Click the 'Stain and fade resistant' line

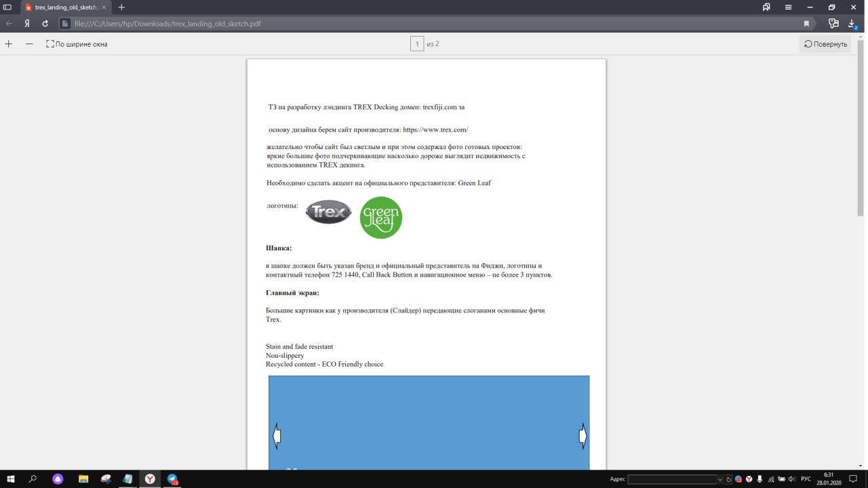click(299, 346)
